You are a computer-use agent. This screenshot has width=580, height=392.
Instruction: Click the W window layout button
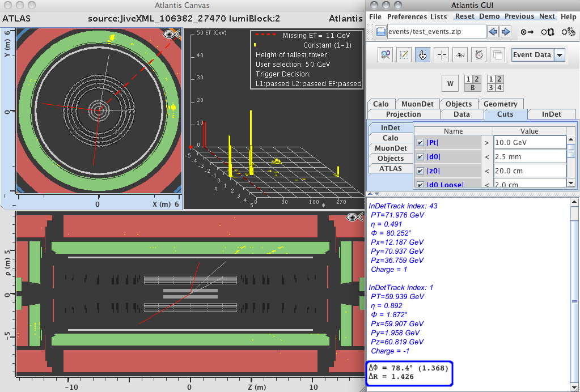click(x=450, y=84)
